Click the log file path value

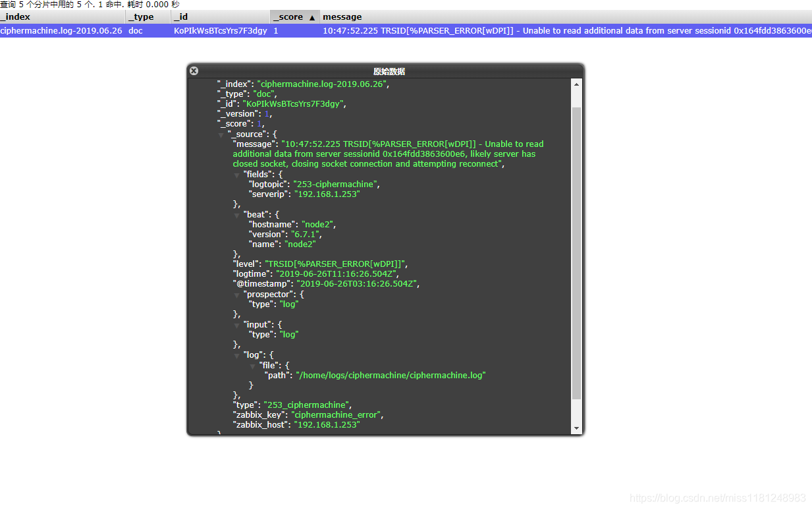pos(391,374)
